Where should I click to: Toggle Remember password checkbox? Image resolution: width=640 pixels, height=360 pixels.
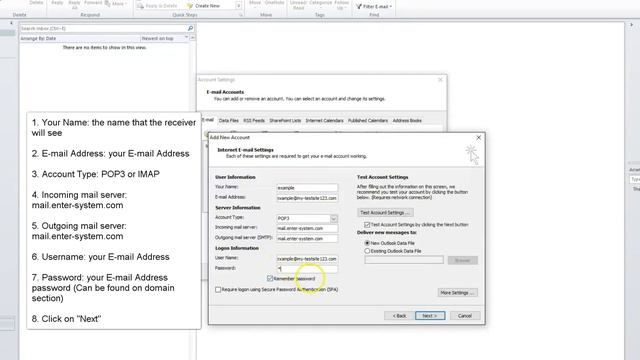point(270,278)
